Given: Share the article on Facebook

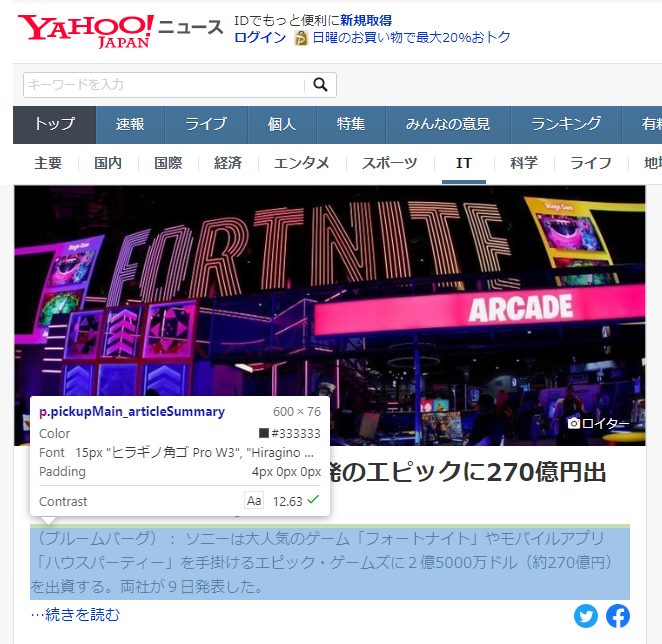Looking at the screenshot, I should (618, 616).
